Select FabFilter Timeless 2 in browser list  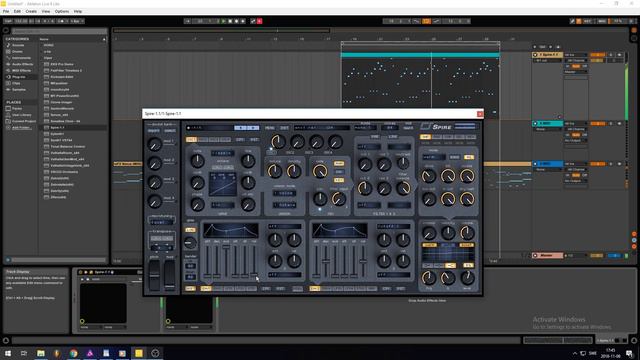tap(66, 71)
